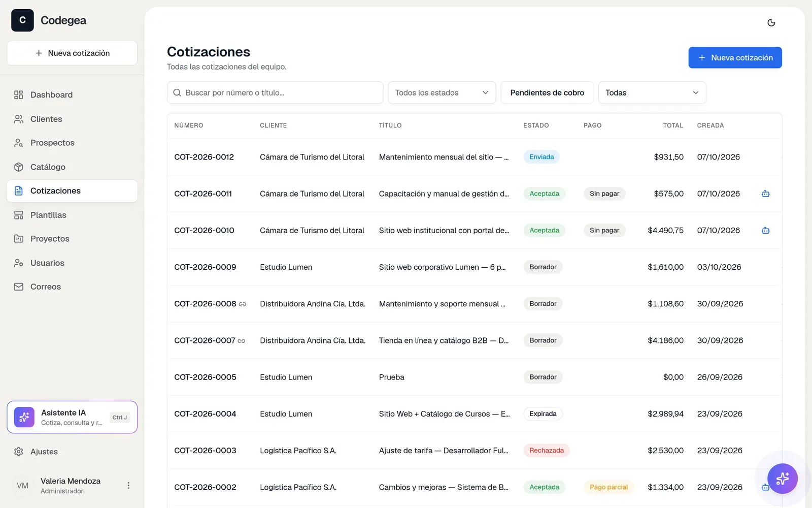This screenshot has width=812, height=508.
Task: Click the Ctrl J shortcut badge
Action: tap(120, 418)
